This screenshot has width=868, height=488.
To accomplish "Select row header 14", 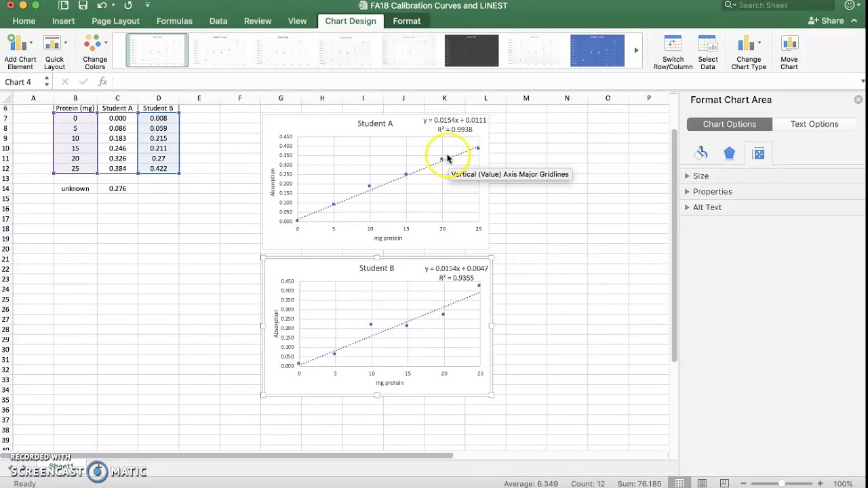I will pos(6,188).
